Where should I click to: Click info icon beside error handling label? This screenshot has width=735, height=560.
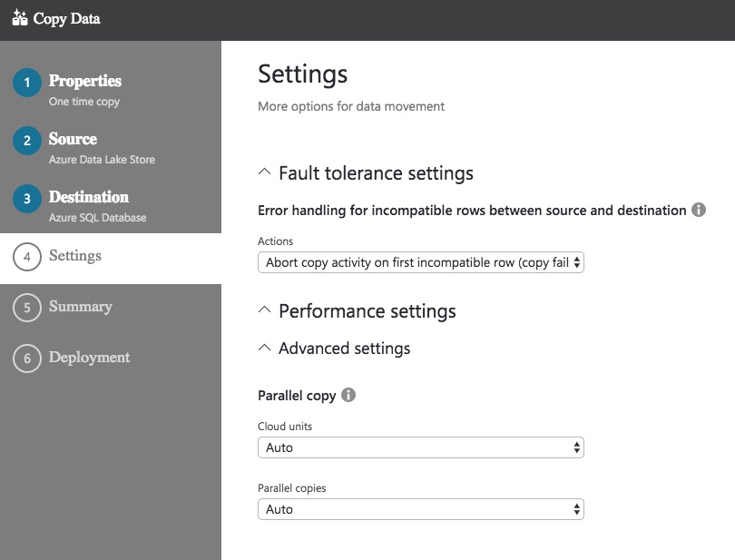[x=699, y=210]
